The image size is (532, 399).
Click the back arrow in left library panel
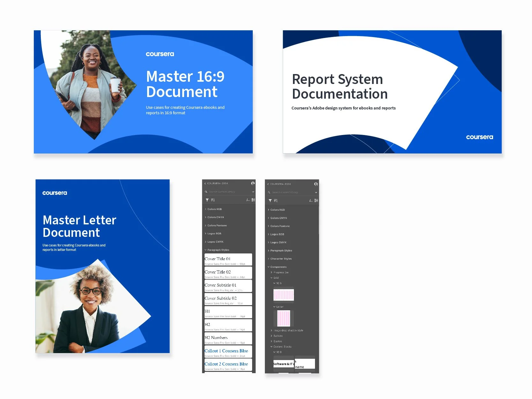click(x=205, y=184)
